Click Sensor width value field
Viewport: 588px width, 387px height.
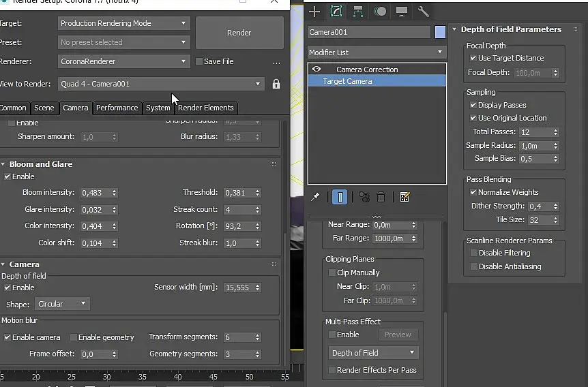(239, 288)
